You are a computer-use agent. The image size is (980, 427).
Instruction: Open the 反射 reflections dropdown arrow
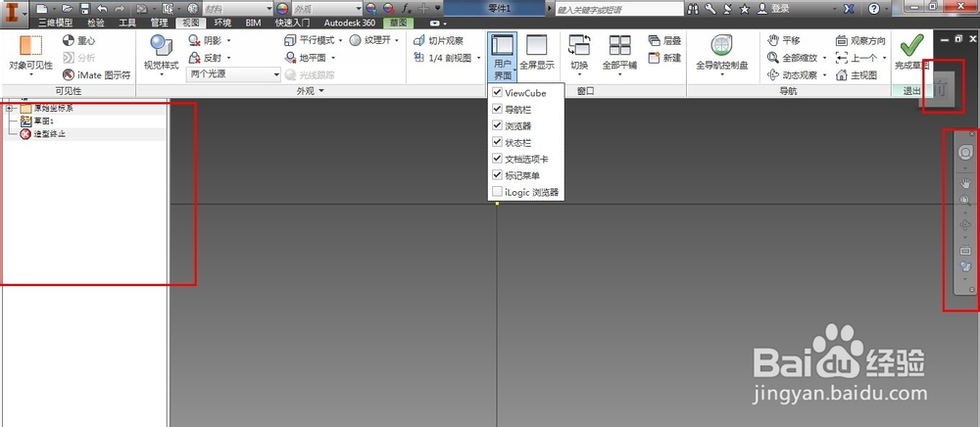coord(228,58)
